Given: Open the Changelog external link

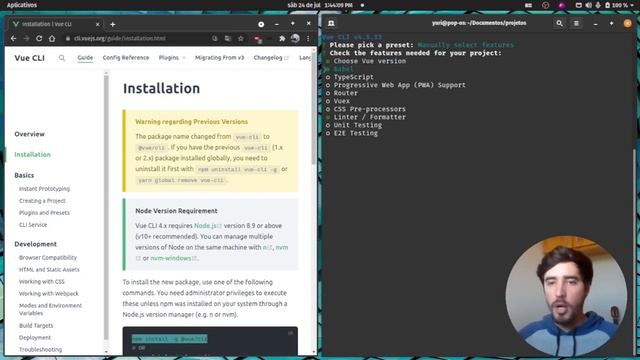Looking at the screenshot, I should 271,58.
